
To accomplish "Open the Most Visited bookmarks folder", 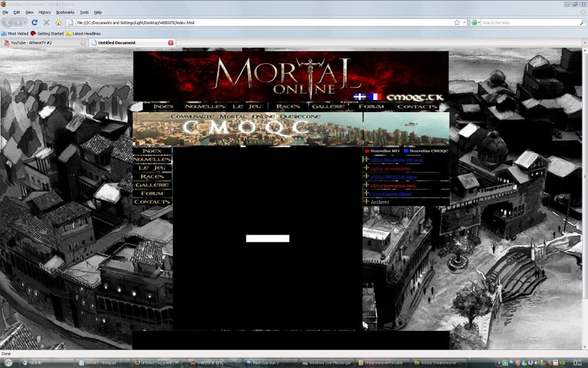I will [x=15, y=33].
